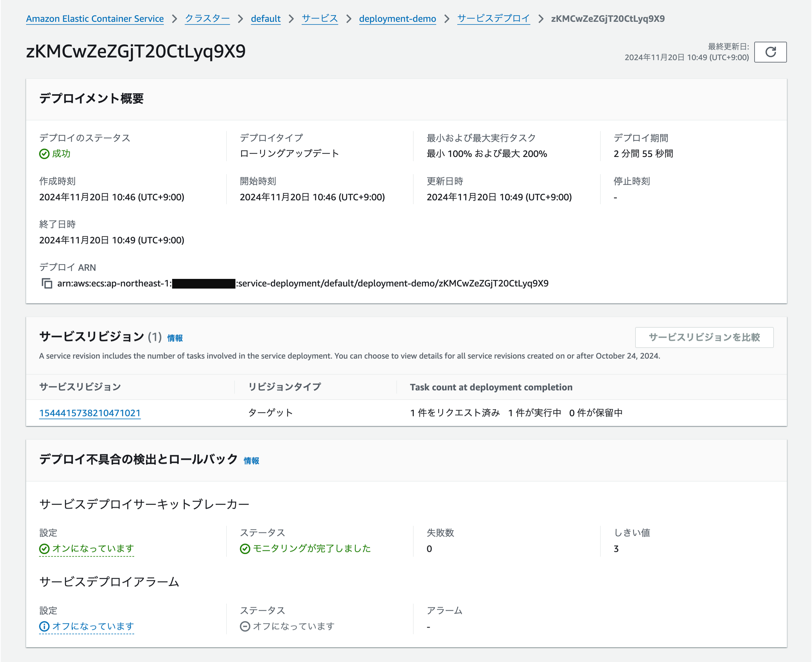Go to クラスター breadcrumb link
Image resolution: width=812 pixels, height=662 pixels.
pyautogui.click(x=207, y=19)
